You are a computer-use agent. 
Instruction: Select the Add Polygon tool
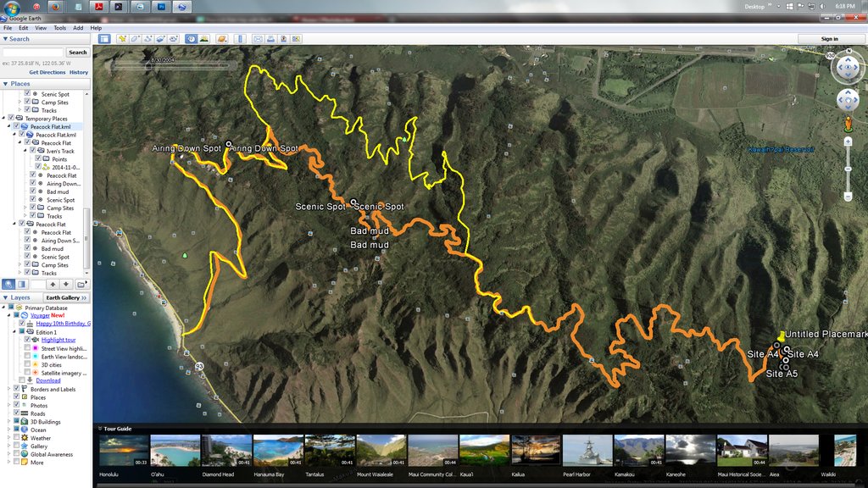[x=135, y=39]
